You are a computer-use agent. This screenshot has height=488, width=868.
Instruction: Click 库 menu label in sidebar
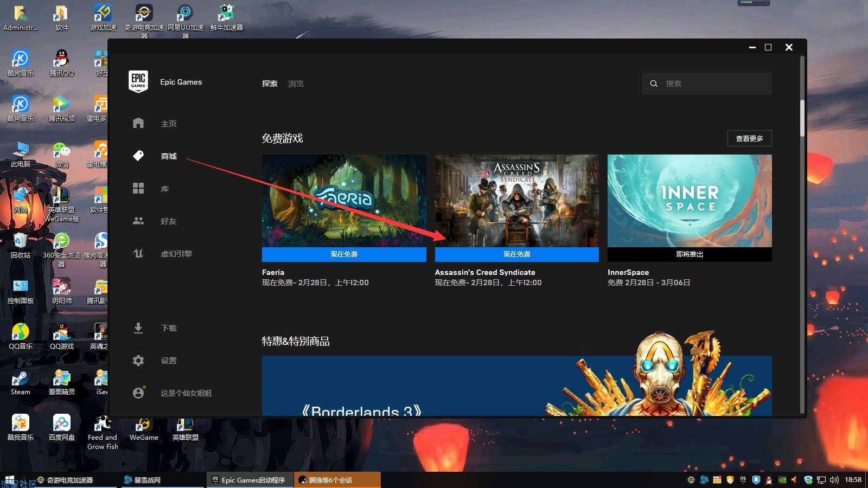(x=165, y=189)
